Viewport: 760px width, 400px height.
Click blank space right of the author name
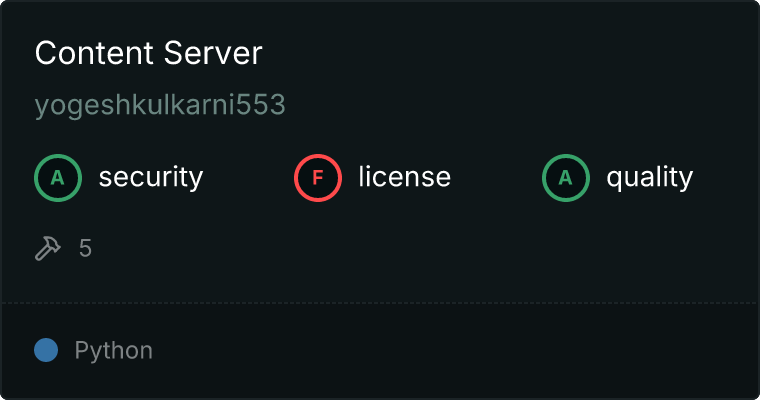tap(500, 106)
